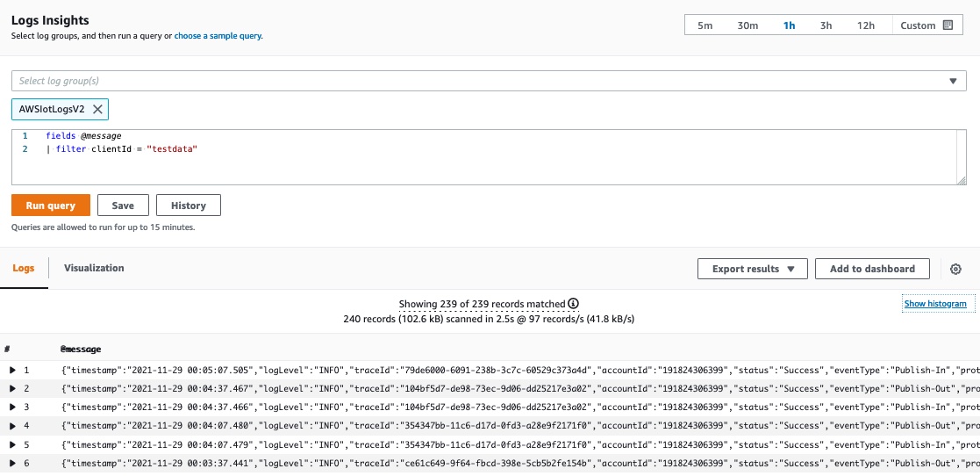980x476 pixels.
Task: Click log message with timestamp 00:04:07.480
Action: pos(520,425)
